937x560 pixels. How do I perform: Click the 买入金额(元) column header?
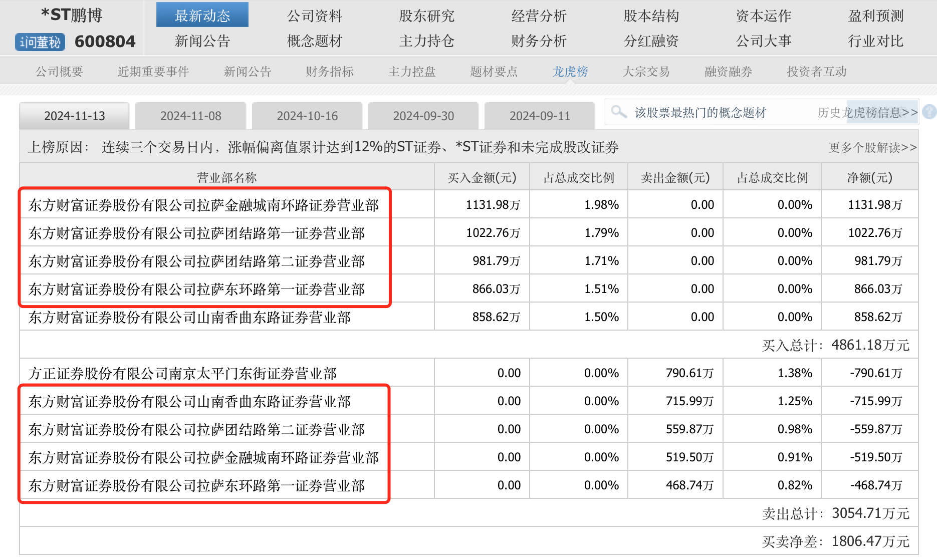click(482, 177)
